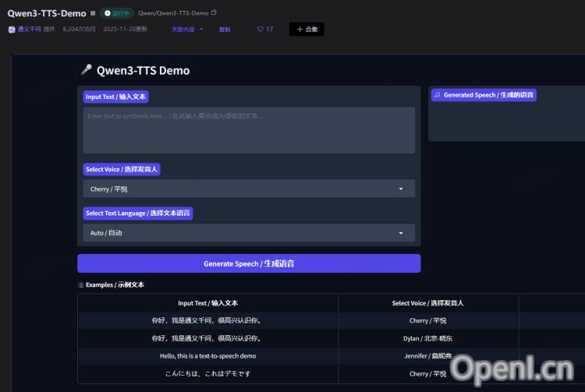This screenshot has width=585, height=392.
Task: Click the 通义千问 provider avatar icon
Action: point(12,30)
